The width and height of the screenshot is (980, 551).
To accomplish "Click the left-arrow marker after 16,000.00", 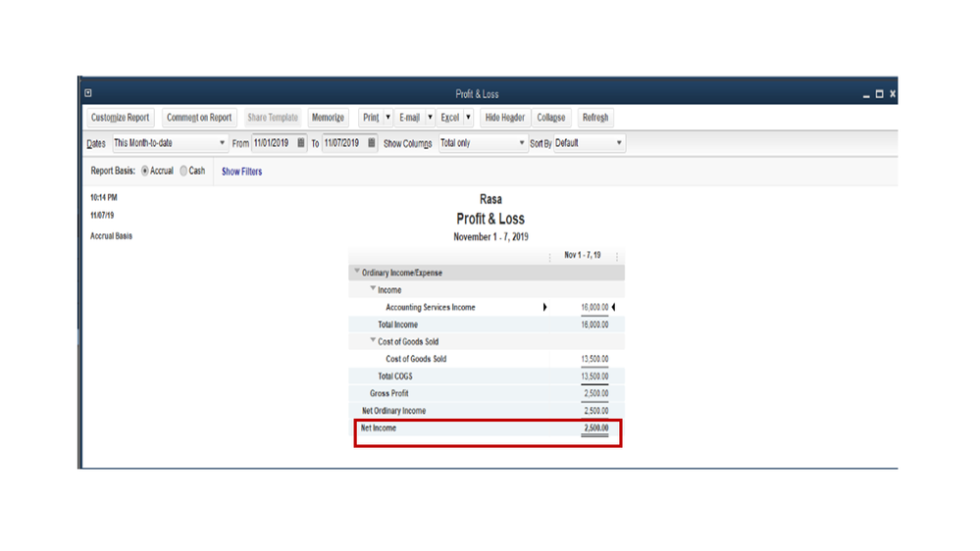I will click(614, 307).
